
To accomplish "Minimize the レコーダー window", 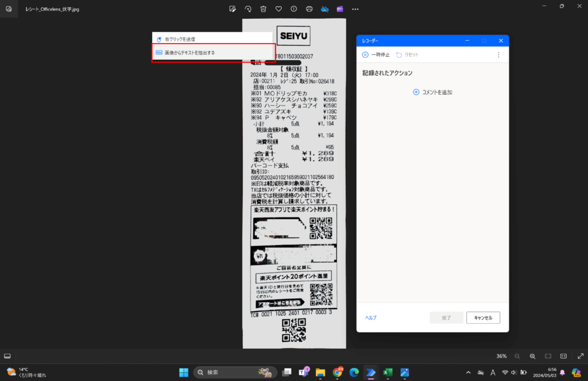I will [467, 41].
